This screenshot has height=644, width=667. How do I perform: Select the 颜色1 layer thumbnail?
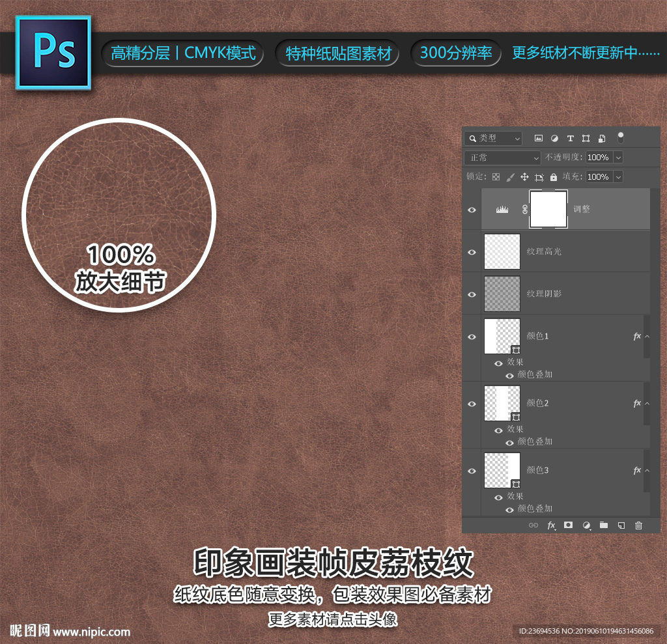pyautogui.click(x=502, y=336)
